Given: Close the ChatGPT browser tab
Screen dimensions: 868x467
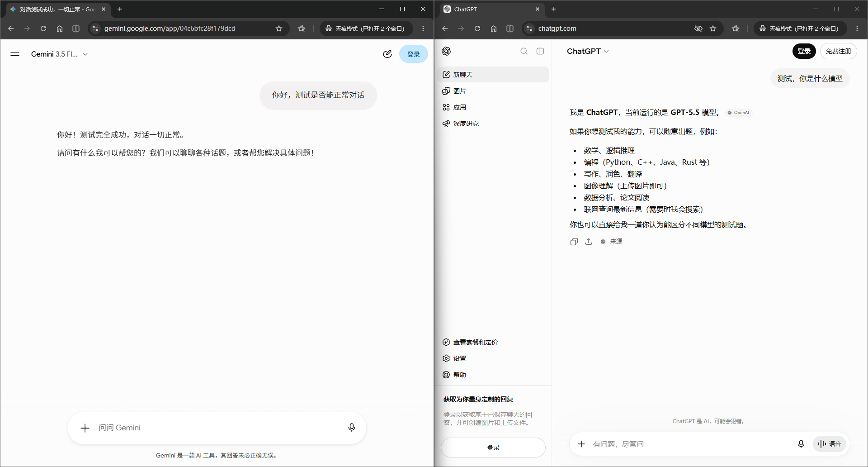Looking at the screenshot, I should point(538,9).
